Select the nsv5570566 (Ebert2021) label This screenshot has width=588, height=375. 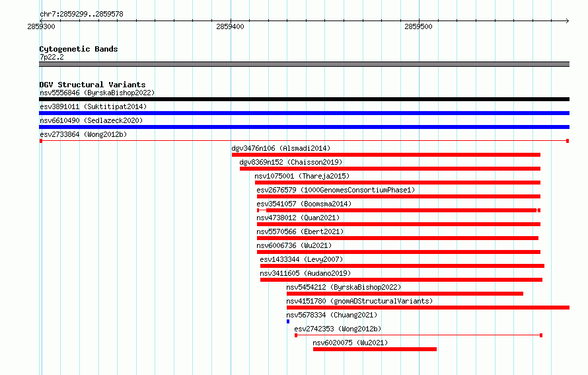[300, 231]
